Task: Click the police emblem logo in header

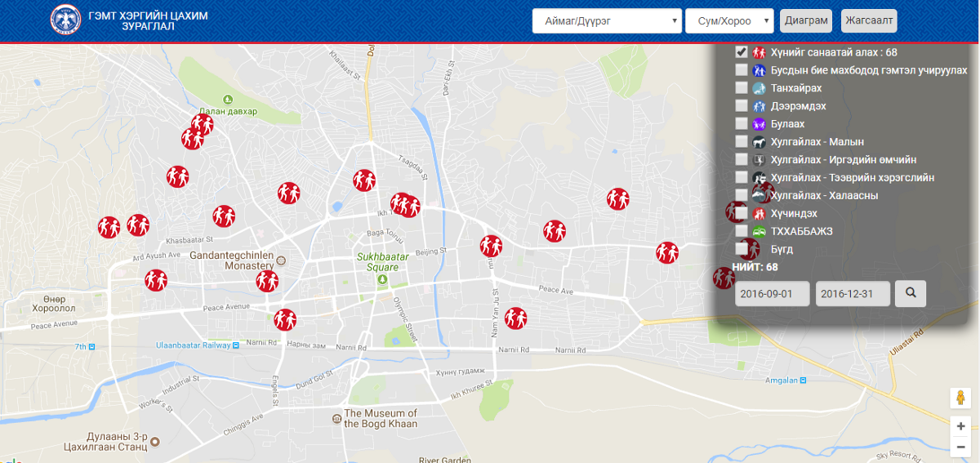Action: coord(66,21)
